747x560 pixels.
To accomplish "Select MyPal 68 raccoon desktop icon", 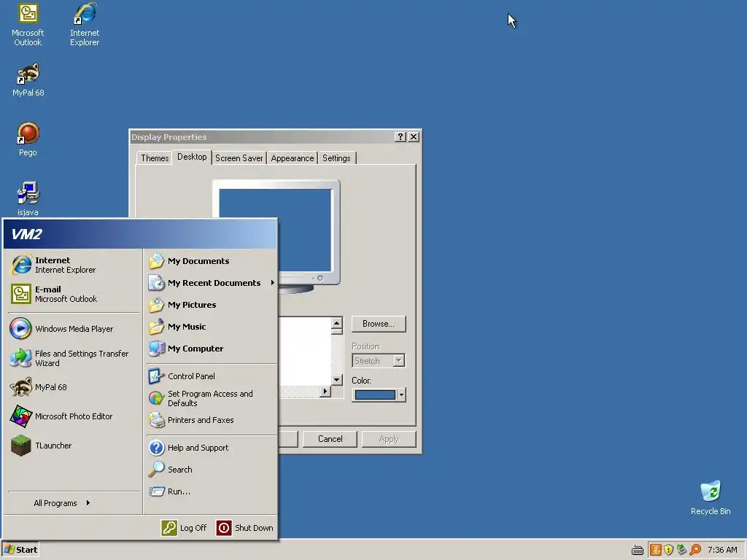I will (x=28, y=80).
